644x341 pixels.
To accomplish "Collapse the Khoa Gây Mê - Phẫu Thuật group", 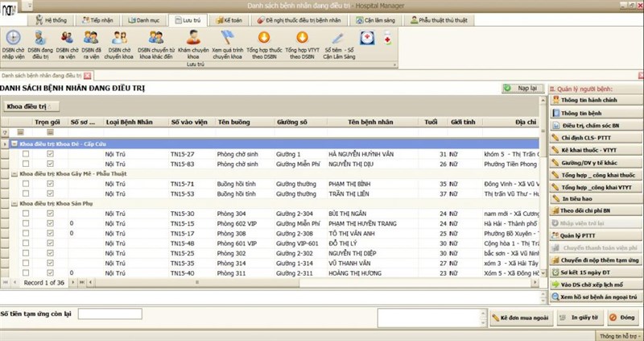I will 14,173.
